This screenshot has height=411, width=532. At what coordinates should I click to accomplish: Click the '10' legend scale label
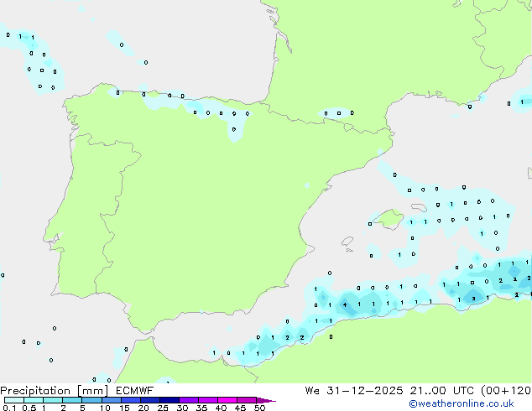point(105,408)
